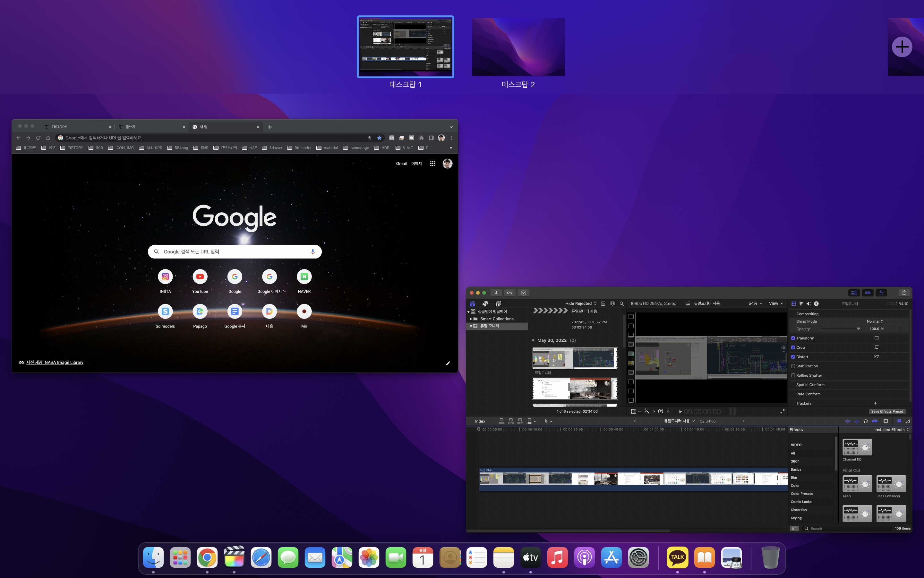Expand the Smart Collections folder

(471, 319)
